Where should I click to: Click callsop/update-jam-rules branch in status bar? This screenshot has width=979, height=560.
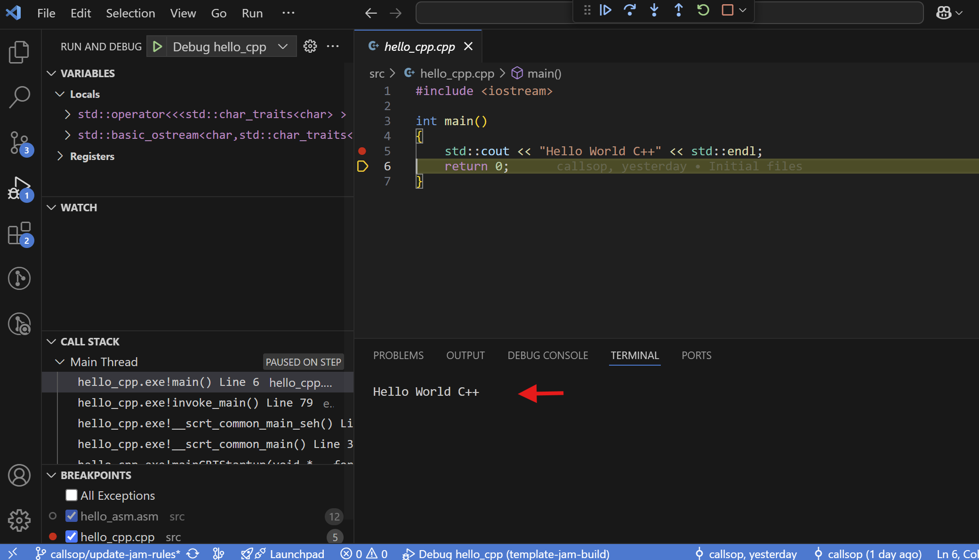point(108,554)
